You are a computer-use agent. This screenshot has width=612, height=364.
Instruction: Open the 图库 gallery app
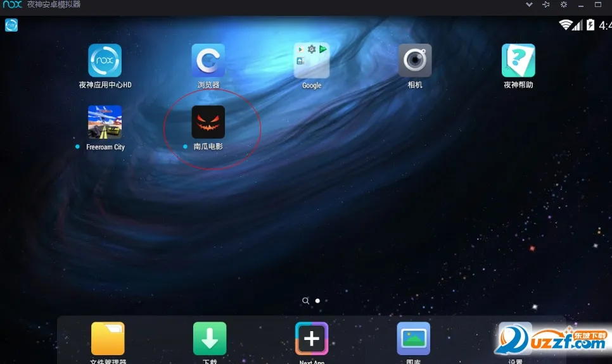pos(413,339)
